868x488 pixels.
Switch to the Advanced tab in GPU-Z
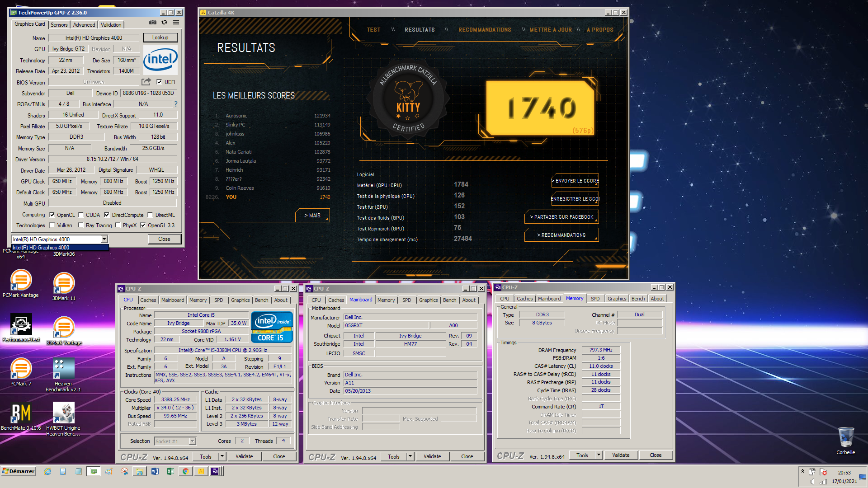tap(84, 25)
